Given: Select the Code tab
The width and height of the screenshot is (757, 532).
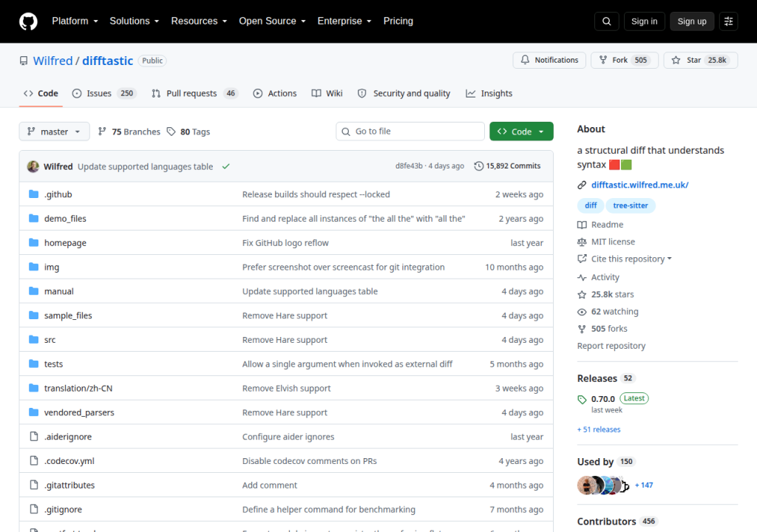Looking at the screenshot, I should (41, 93).
